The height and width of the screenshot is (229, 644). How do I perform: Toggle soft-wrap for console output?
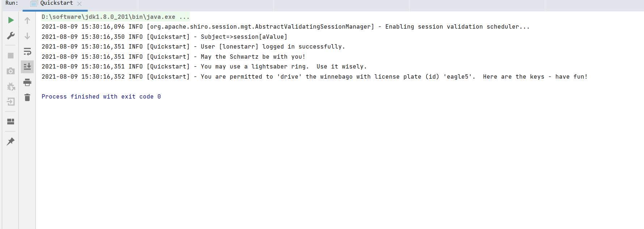pos(27,51)
